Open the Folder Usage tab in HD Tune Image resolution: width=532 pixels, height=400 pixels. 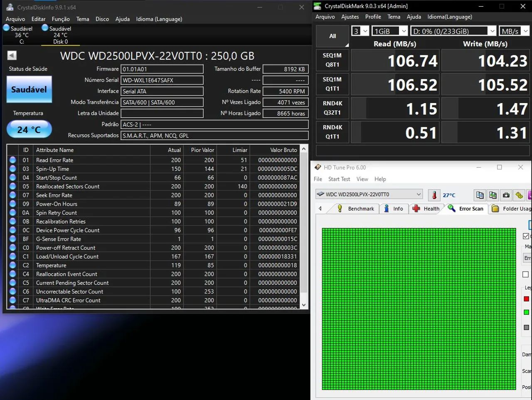click(511, 209)
